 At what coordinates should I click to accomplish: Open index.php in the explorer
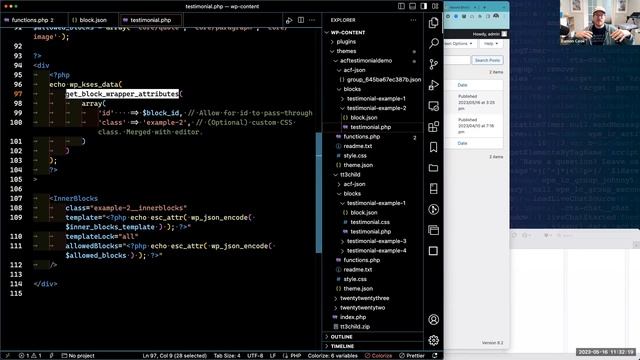click(x=353, y=317)
